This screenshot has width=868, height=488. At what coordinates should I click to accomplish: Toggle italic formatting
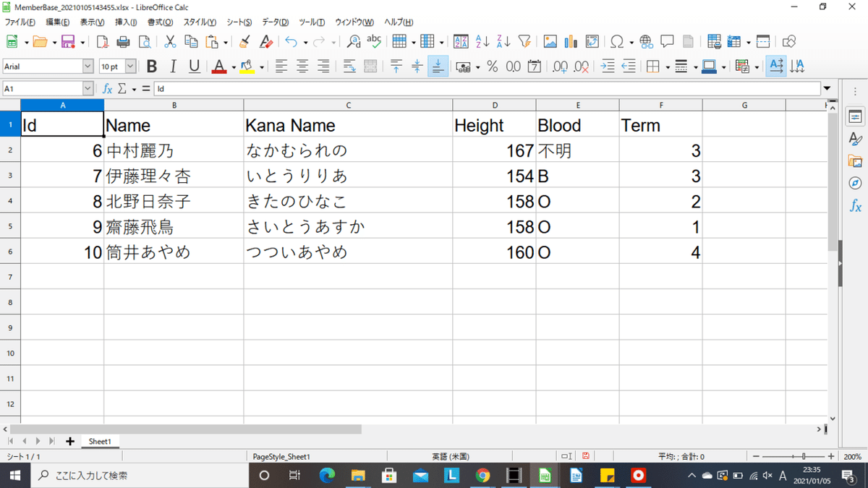pyautogui.click(x=171, y=66)
